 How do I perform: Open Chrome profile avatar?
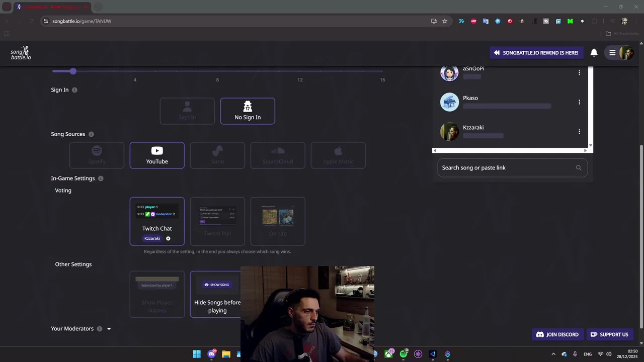(624, 21)
